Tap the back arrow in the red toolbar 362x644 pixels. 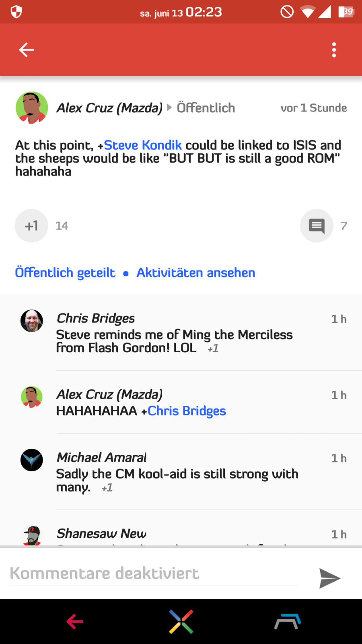27,50
